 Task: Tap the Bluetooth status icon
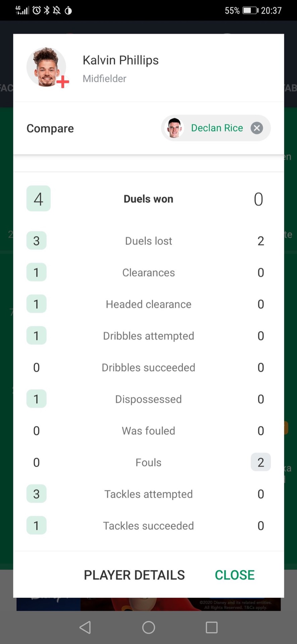click(x=47, y=10)
